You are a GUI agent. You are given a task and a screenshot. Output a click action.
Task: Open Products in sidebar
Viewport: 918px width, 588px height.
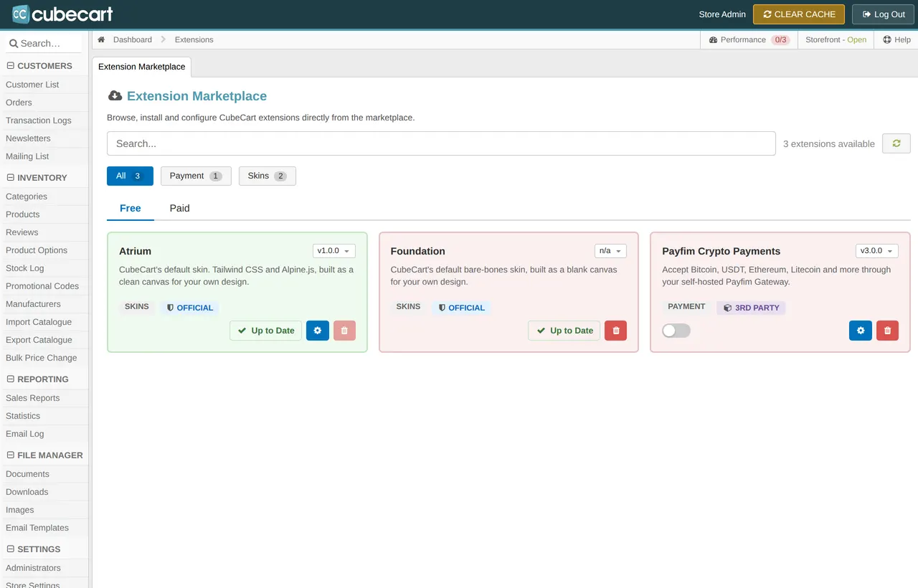(x=23, y=214)
